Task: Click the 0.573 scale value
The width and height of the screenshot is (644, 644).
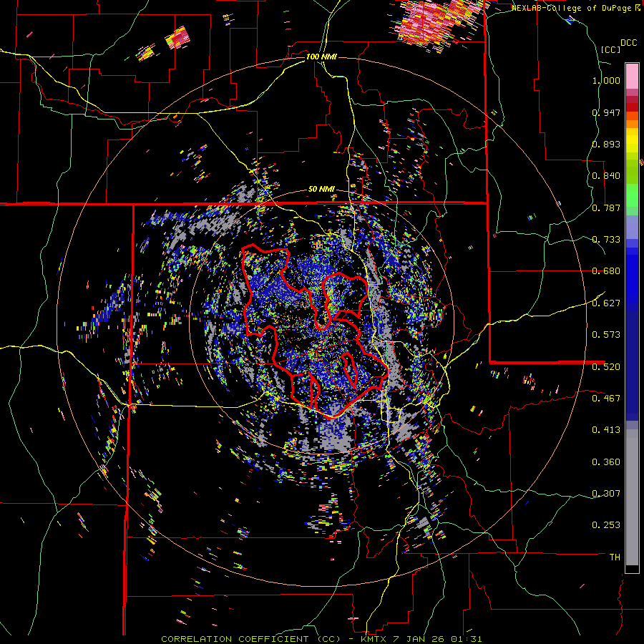Action: pos(606,335)
